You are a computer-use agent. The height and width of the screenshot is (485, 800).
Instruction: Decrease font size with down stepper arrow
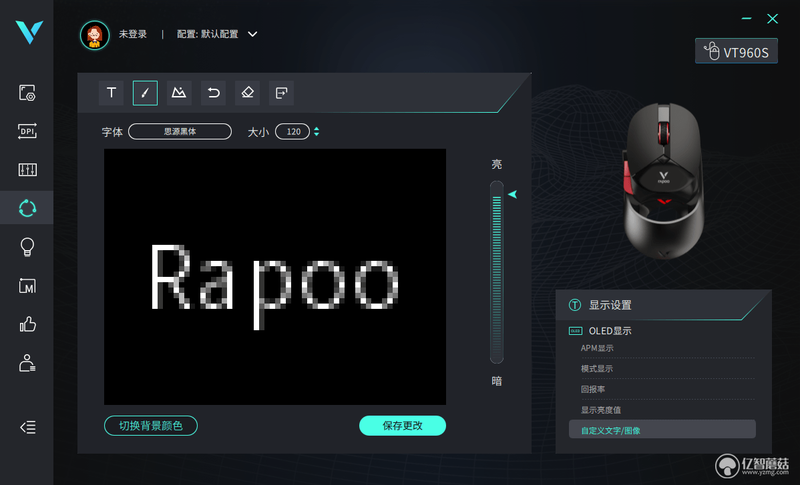316,135
